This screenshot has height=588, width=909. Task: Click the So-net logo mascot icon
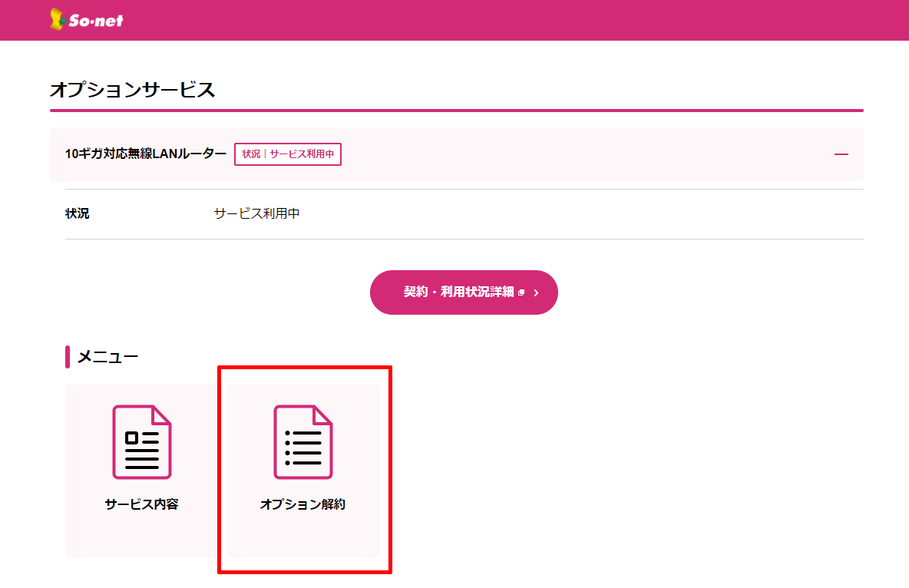tap(57, 19)
